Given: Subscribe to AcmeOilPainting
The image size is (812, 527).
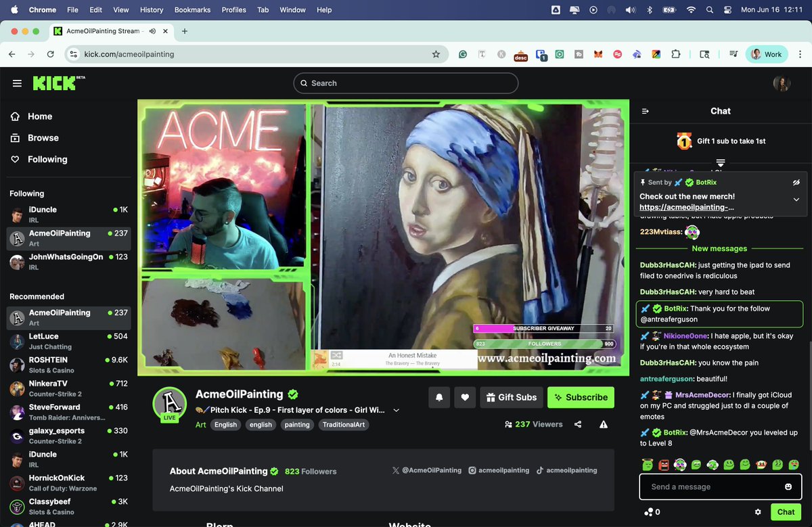Looking at the screenshot, I should 581,398.
